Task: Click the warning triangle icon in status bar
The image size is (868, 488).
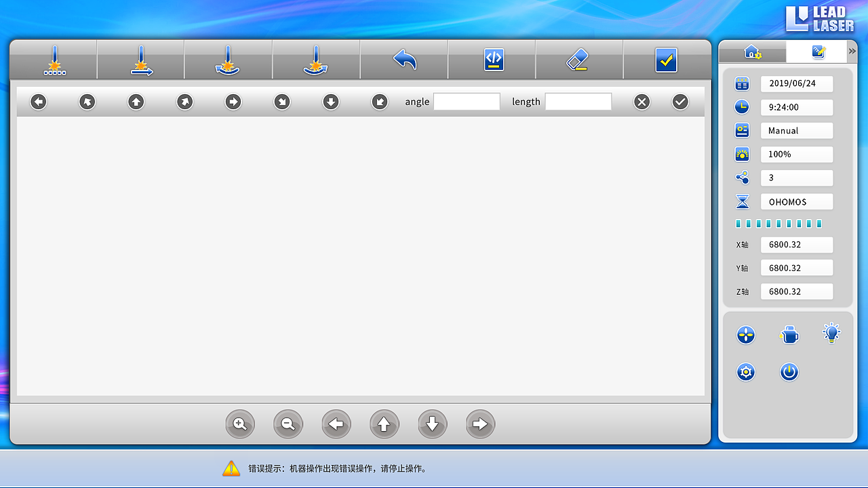Action: click(231, 468)
